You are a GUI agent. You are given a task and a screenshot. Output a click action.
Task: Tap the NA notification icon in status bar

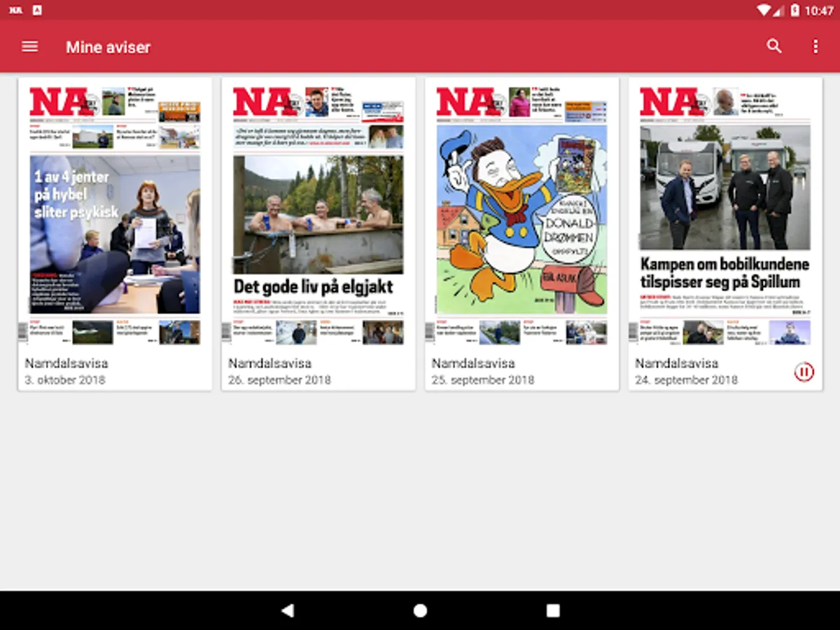coord(15,10)
